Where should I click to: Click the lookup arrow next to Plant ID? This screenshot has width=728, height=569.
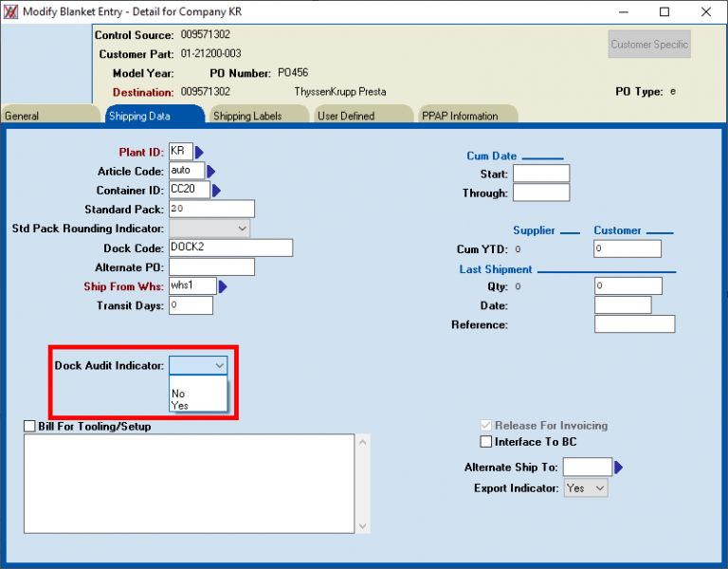tap(200, 153)
